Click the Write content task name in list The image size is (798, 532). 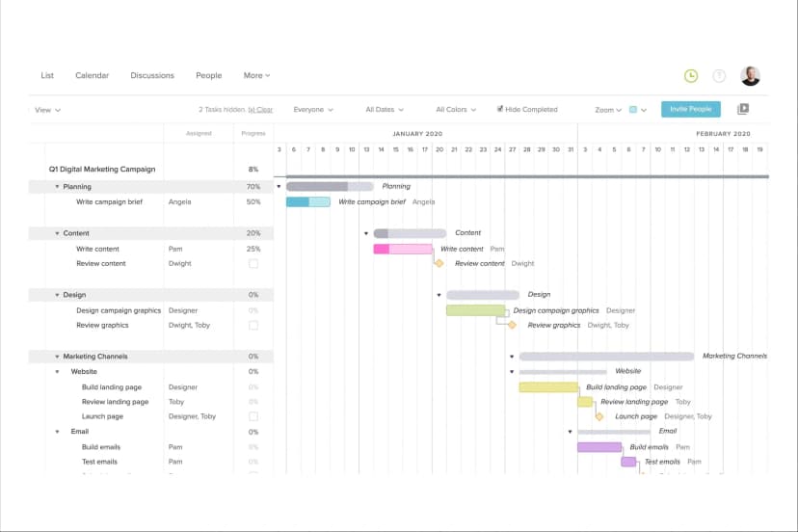pos(97,249)
